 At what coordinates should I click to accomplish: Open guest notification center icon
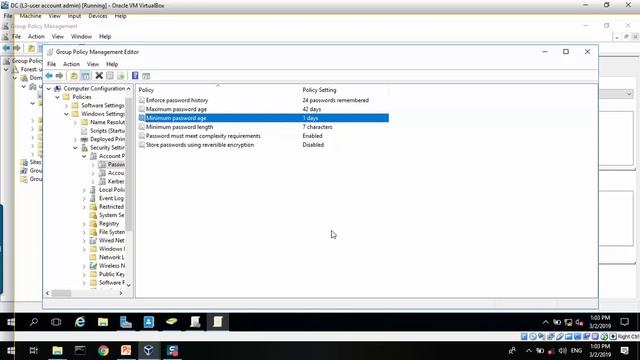(624, 322)
